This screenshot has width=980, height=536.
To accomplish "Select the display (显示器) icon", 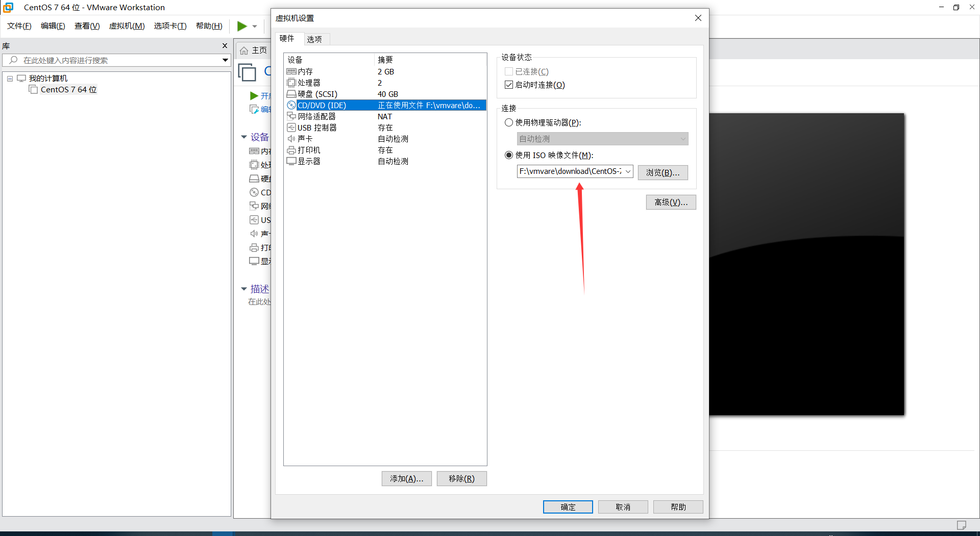I will [x=291, y=161].
